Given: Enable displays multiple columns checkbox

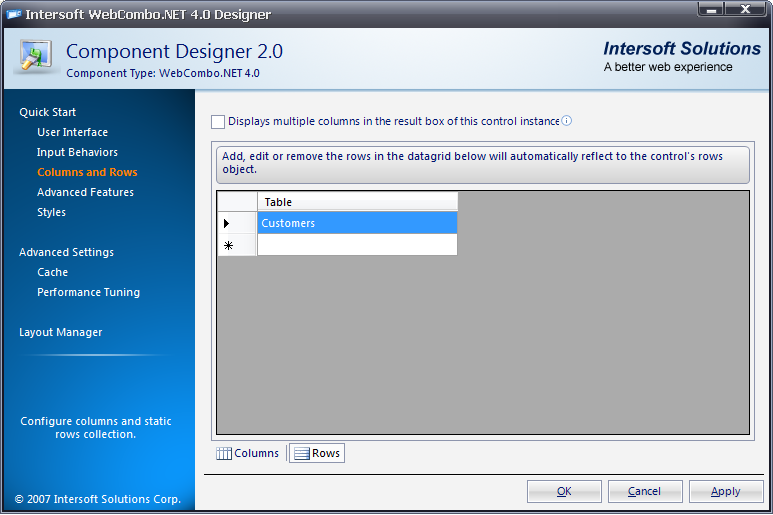Looking at the screenshot, I should [x=218, y=122].
